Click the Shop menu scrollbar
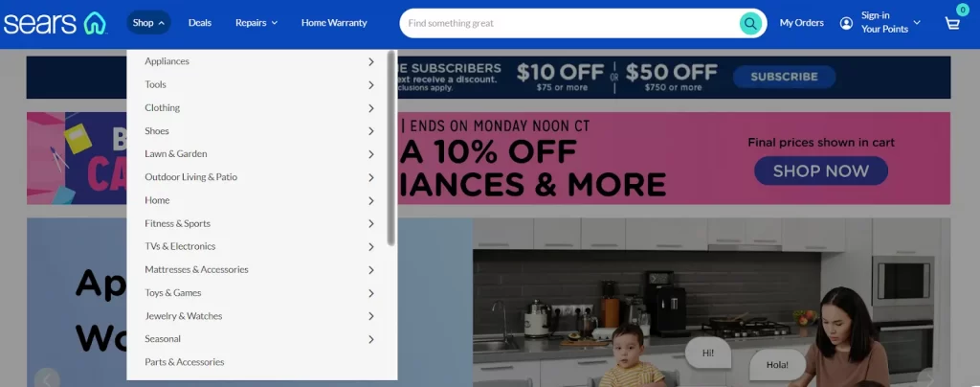The width and height of the screenshot is (980, 387). point(390,148)
